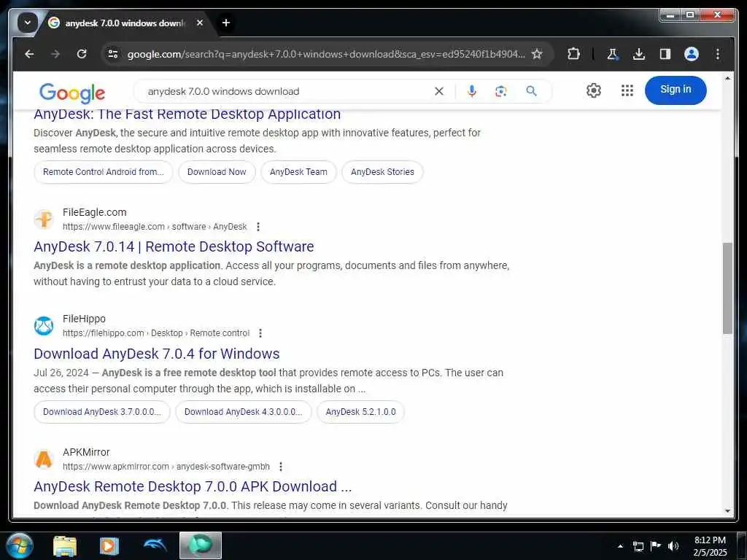Select the AnyDesk 5.2.1.0.0 chip
Screen dimensions: 747x560
tap(360, 412)
